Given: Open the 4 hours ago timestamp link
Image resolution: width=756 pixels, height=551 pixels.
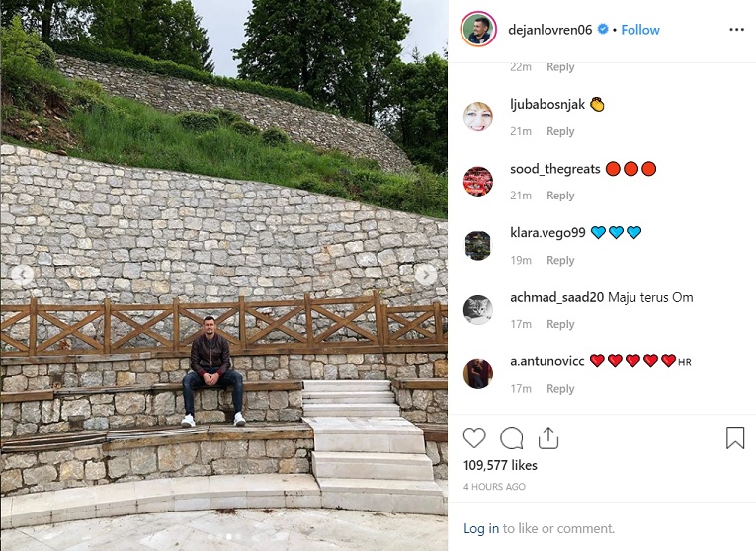Looking at the screenshot, I should 494,487.
